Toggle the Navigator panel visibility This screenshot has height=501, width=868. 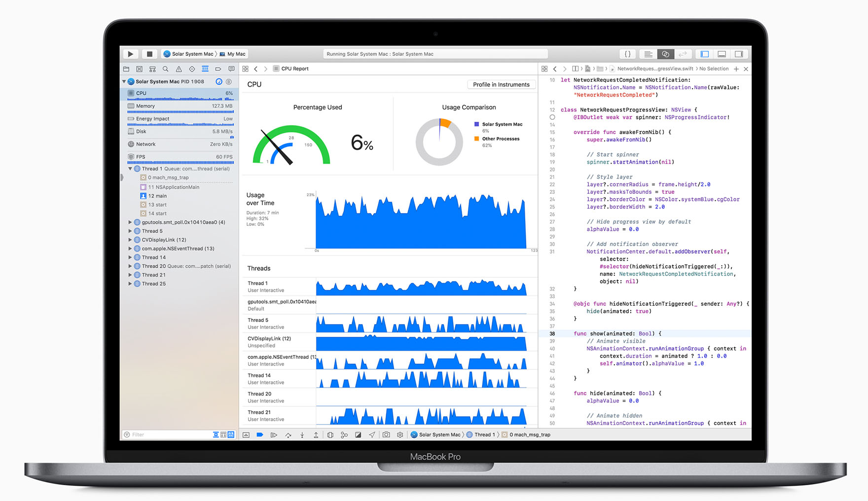(x=705, y=54)
